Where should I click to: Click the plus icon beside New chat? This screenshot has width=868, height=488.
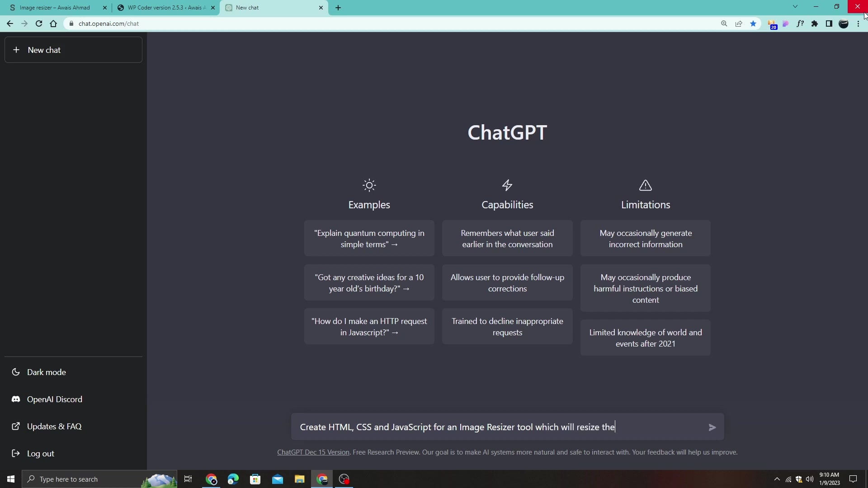(16, 50)
